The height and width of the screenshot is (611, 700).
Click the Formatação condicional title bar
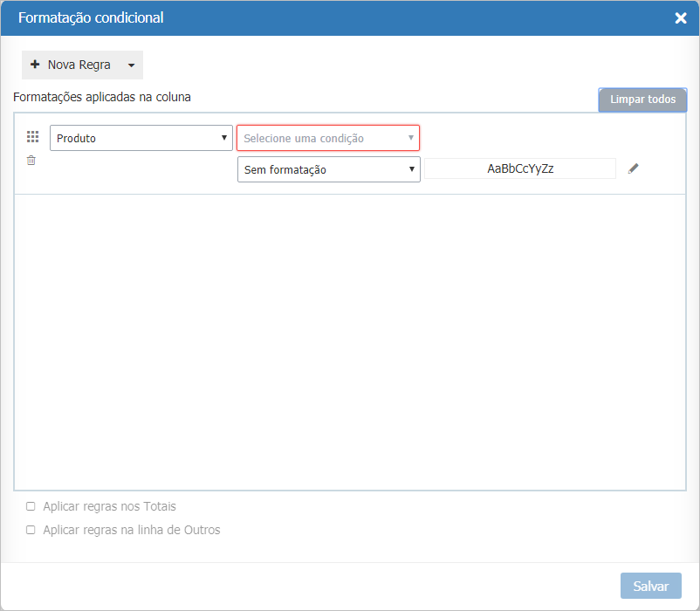90,17
